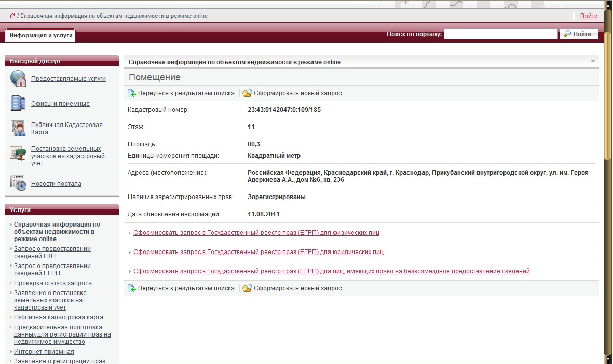Viewport: 613px width, 364px height.
Task: Open ЕГРП request link for безвозмездное предоставление
Action: tap(331, 271)
